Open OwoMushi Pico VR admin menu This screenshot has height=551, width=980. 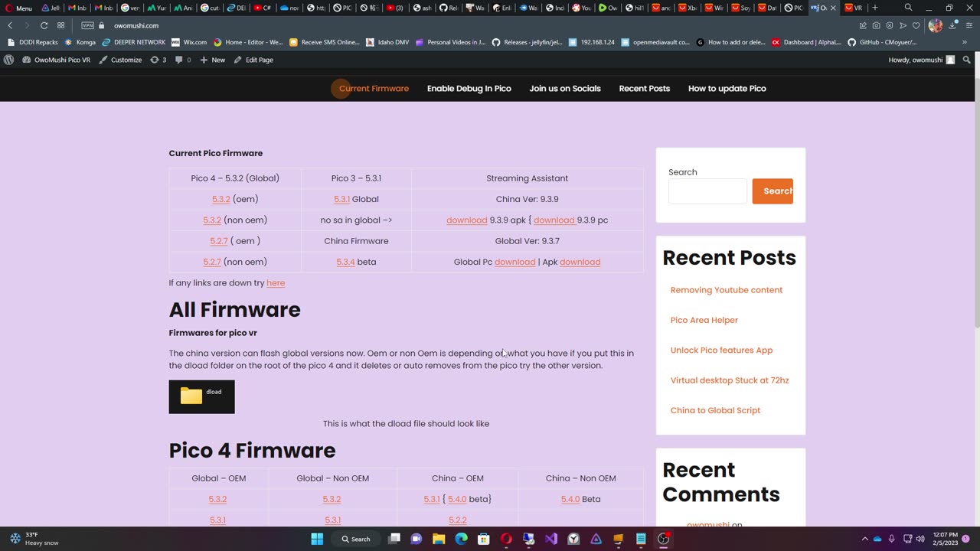pyautogui.click(x=56, y=60)
